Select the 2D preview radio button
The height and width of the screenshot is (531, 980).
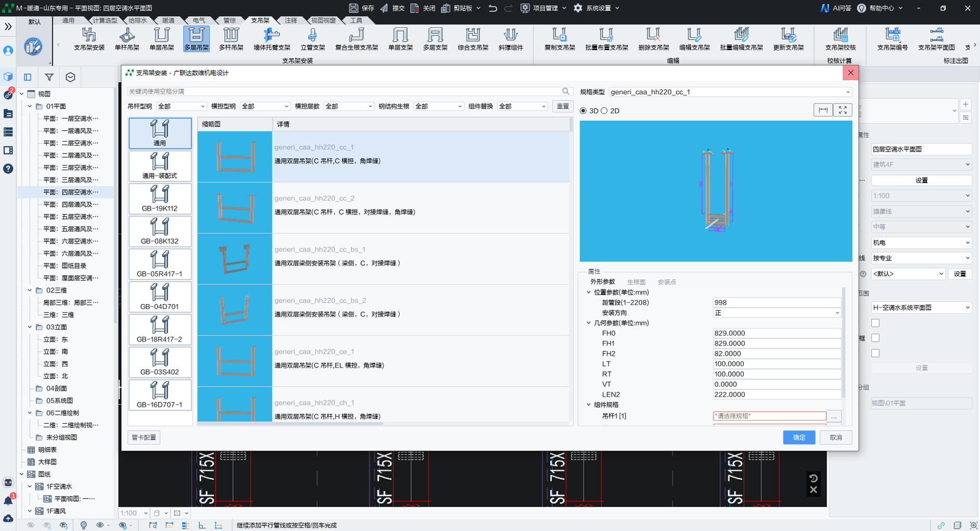[x=604, y=111]
